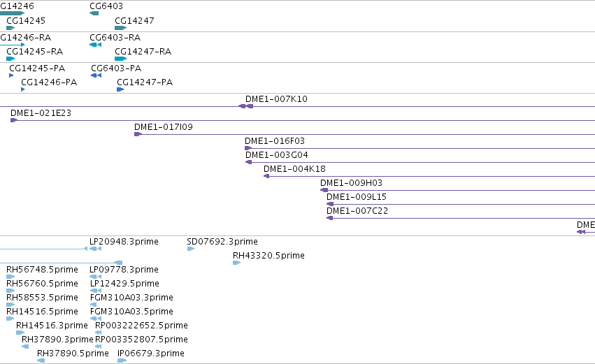Select the CG6403-PA protein arrow glyph

[x=96, y=75]
